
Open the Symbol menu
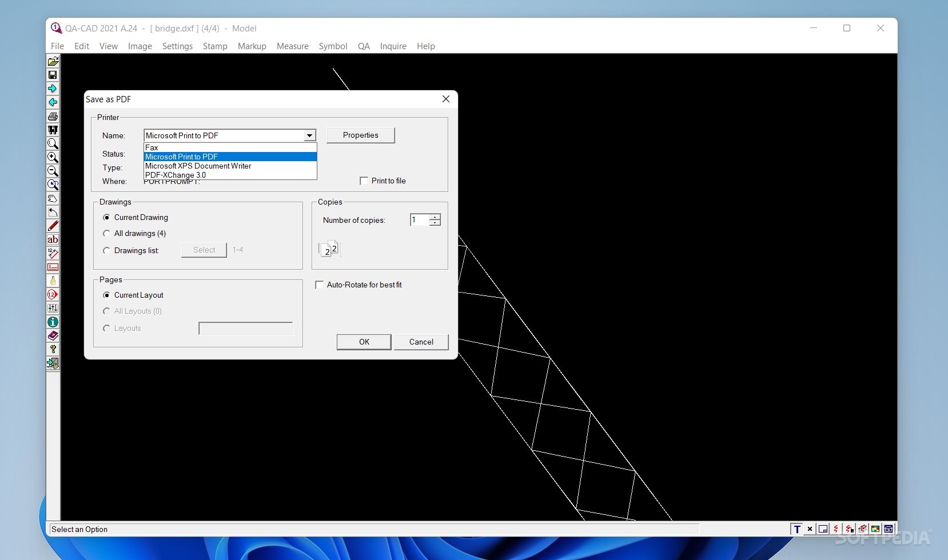[333, 46]
